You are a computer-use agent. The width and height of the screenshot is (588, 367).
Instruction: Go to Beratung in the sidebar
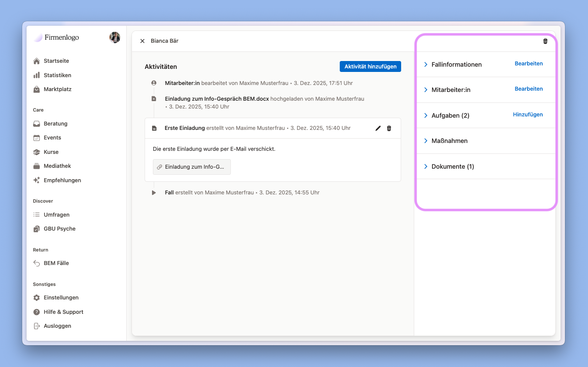[x=55, y=124]
